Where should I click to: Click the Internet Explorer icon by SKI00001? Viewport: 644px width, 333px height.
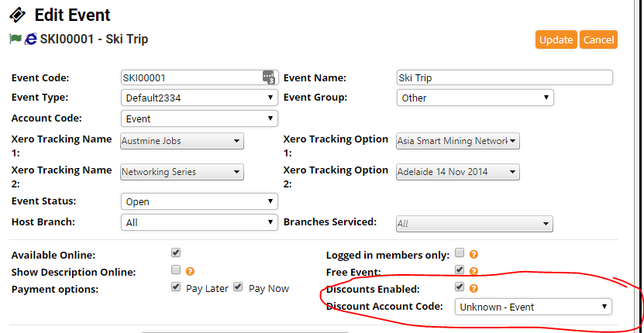tap(31, 39)
